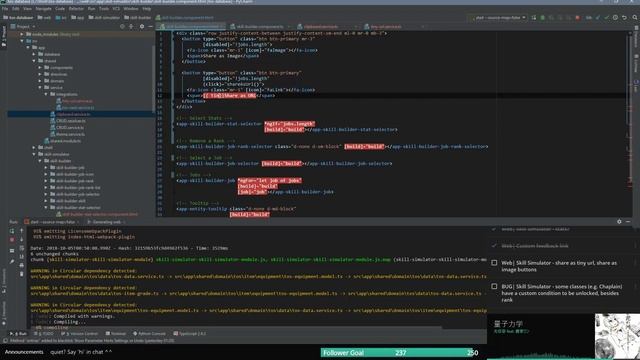Open Run panel settings gear icon
The height and width of the screenshot is (360, 640).
(619, 222)
